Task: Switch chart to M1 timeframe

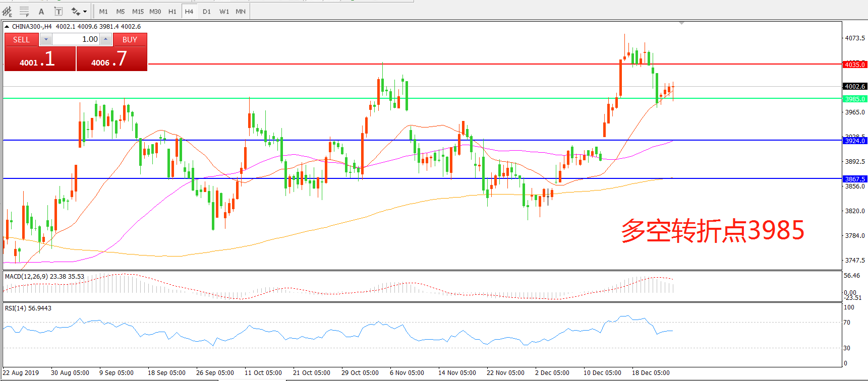Action: (x=103, y=11)
